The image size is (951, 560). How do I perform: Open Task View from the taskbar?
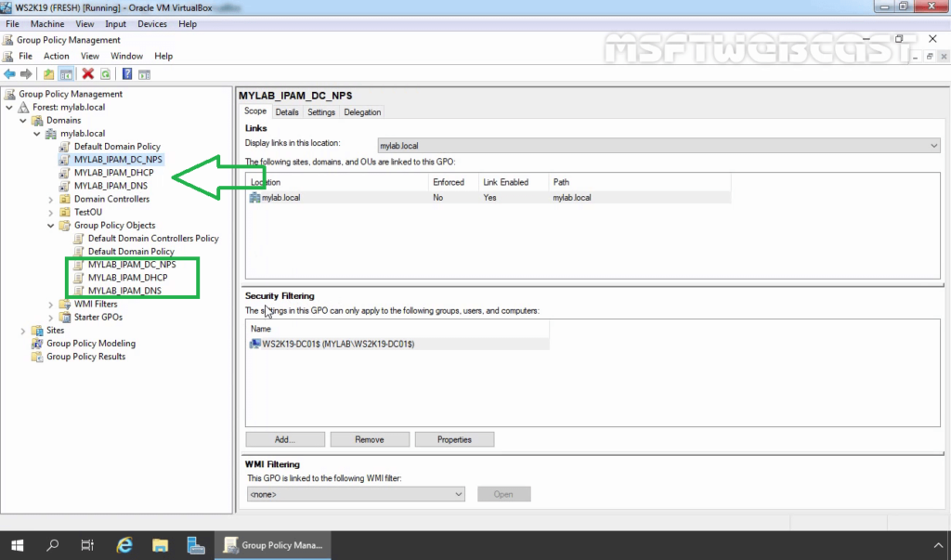[x=87, y=545]
